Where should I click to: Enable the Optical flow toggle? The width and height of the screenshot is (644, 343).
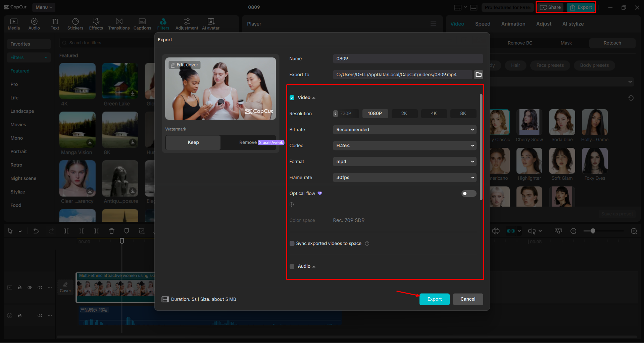pyautogui.click(x=468, y=193)
